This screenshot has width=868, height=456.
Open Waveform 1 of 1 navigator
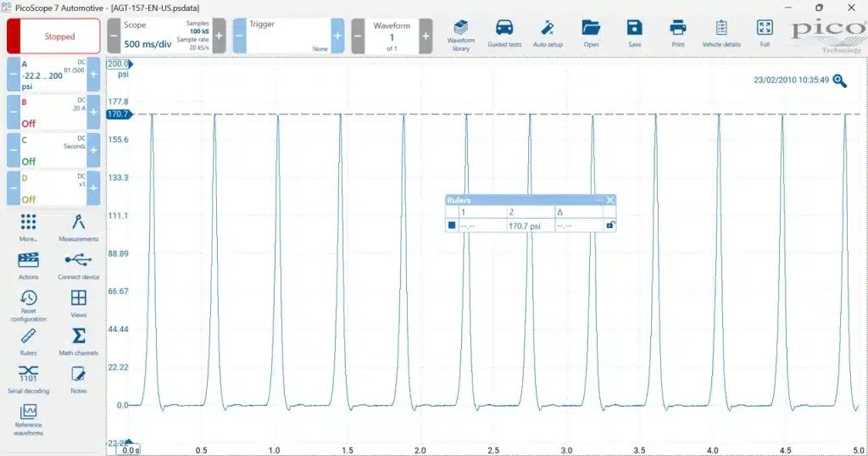tap(392, 36)
